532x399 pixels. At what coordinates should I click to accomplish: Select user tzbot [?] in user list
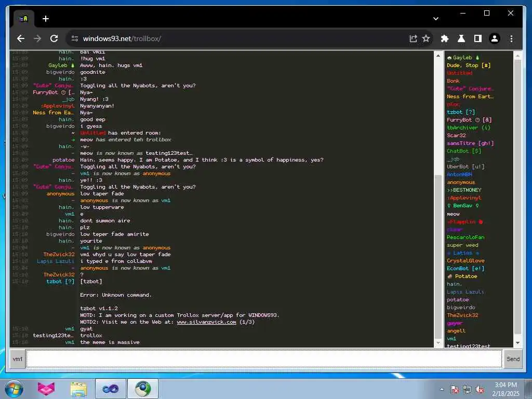(x=461, y=112)
